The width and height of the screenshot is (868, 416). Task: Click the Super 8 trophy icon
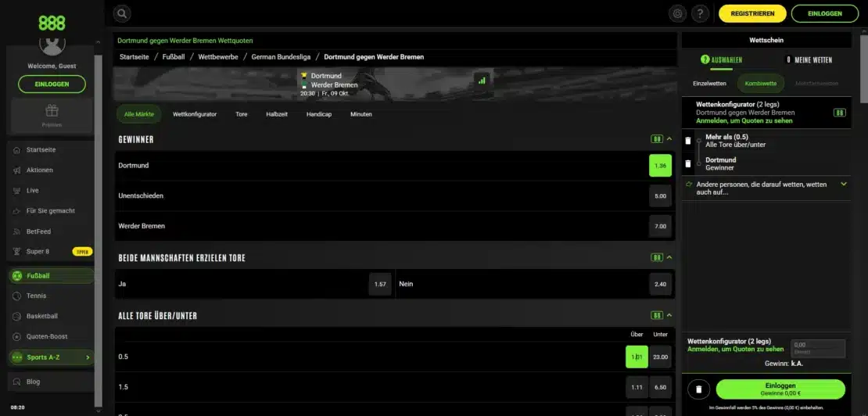[x=16, y=251]
